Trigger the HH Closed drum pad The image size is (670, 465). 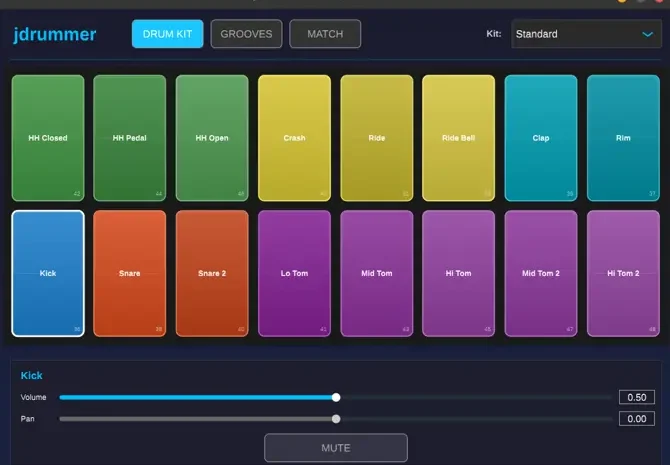[48, 138]
